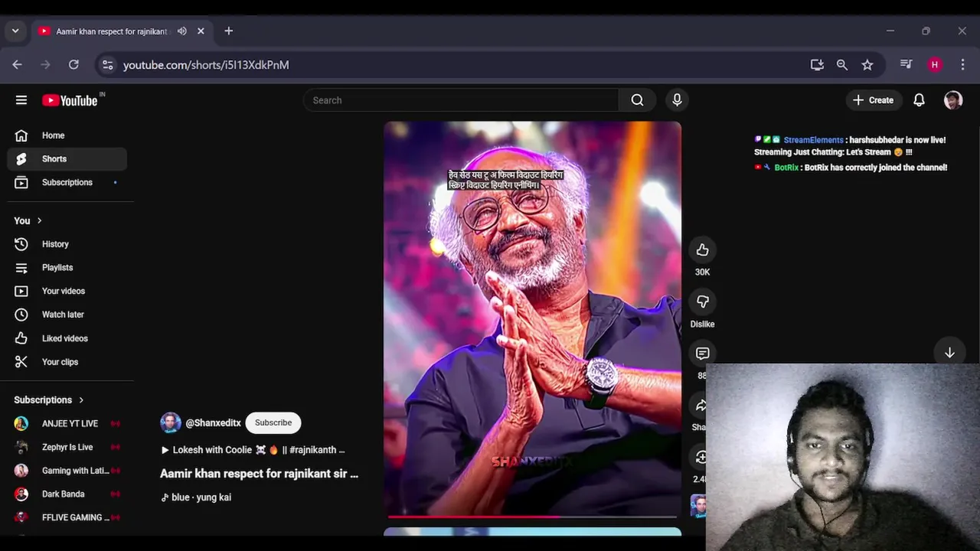Open Your clips in the sidebar
Screen dimensions: 980x551
tap(67, 362)
